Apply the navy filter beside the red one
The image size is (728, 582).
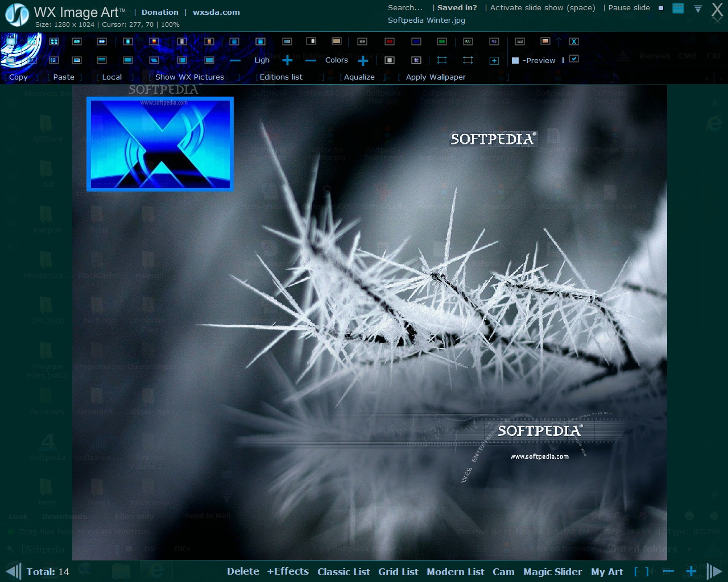pos(416,41)
